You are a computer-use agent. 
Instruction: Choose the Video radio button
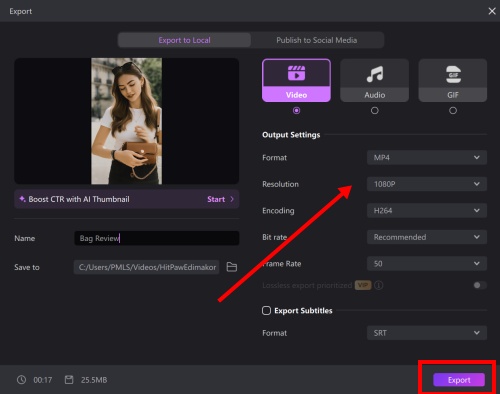pos(296,110)
